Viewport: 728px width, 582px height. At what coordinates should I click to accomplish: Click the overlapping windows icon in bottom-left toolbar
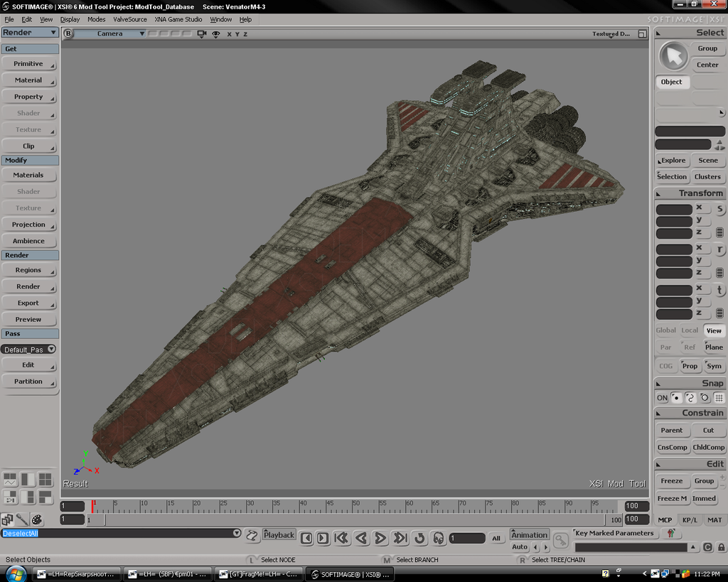click(x=7, y=519)
